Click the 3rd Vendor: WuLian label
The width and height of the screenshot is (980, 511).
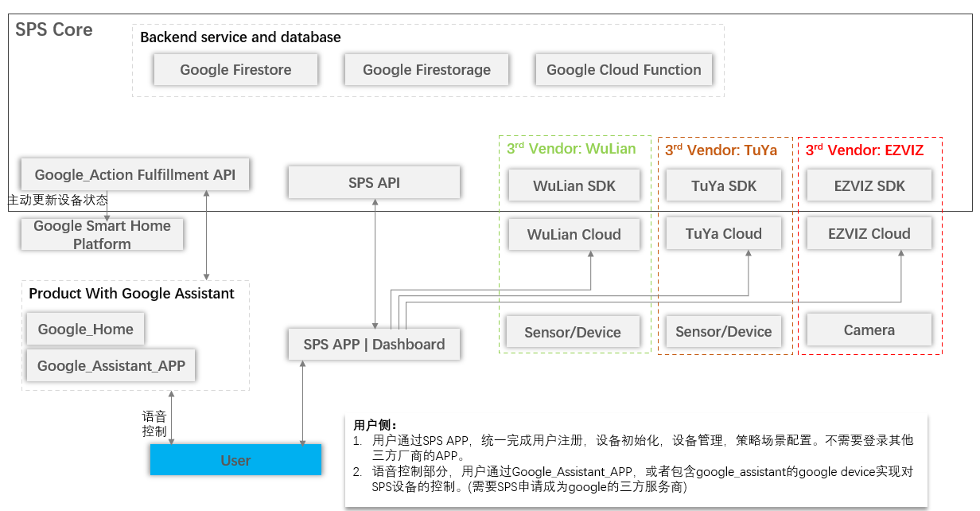571,149
